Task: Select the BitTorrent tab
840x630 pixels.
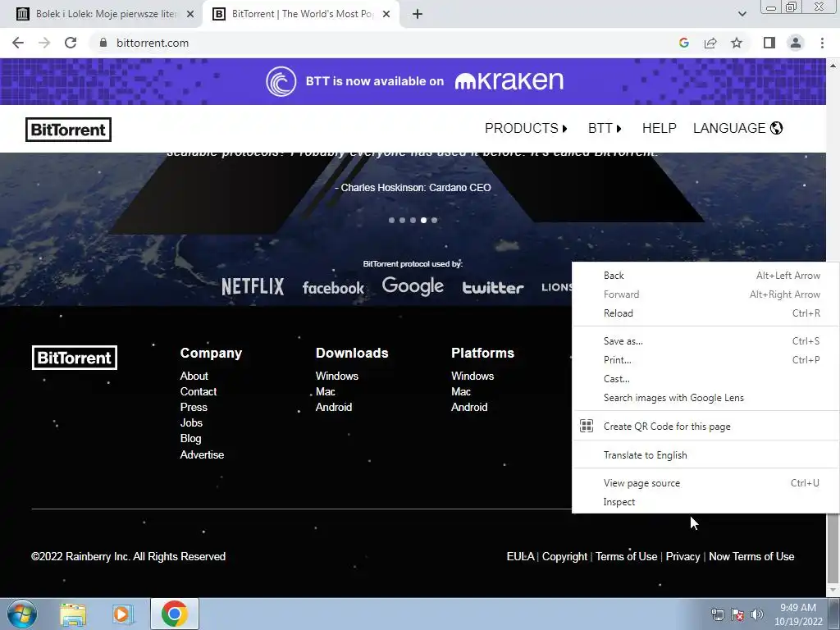Action: tap(300, 14)
